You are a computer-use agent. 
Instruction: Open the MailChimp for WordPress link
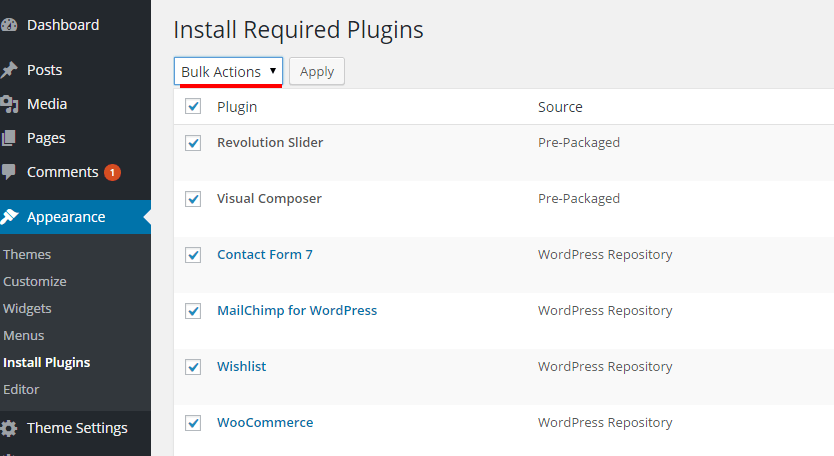[297, 311]
